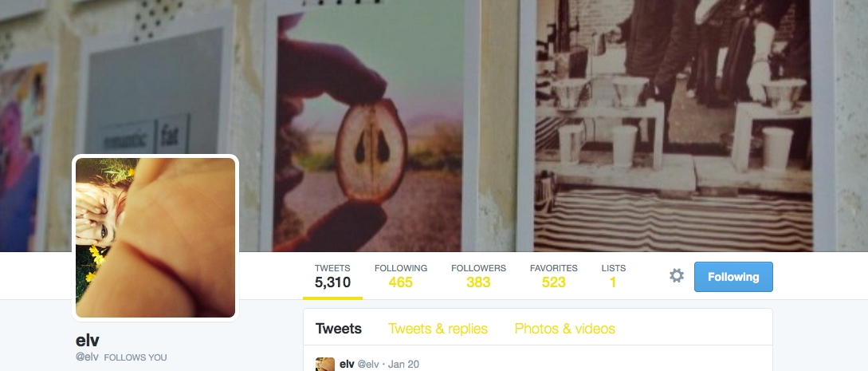868x371 pixels.
Task: Click the small tweet avatar thumbnail
Action: point(325,365)
